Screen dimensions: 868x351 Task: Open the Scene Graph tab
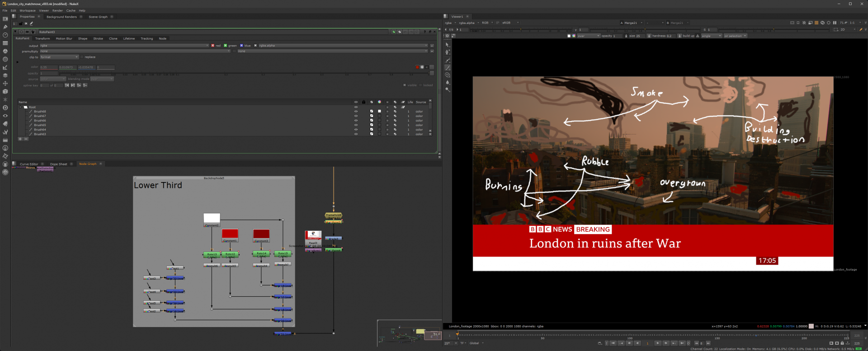tap(98, 17)
